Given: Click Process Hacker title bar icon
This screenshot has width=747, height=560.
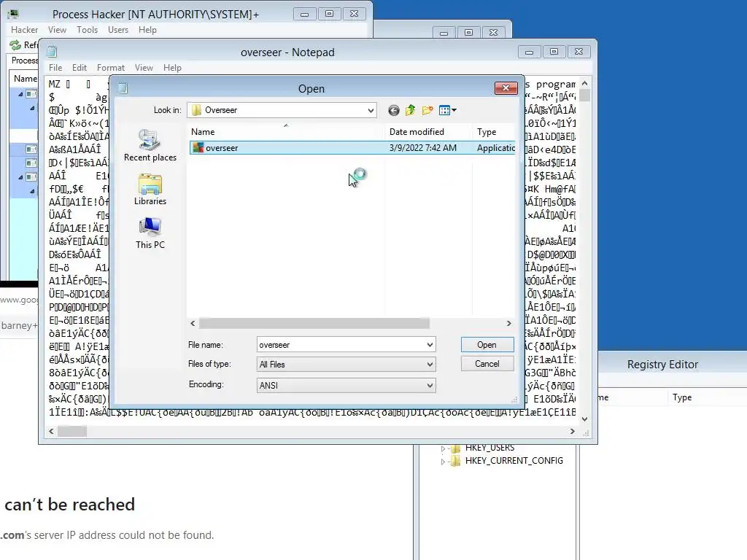Looking at the screenshot, I should coord(13,15).
